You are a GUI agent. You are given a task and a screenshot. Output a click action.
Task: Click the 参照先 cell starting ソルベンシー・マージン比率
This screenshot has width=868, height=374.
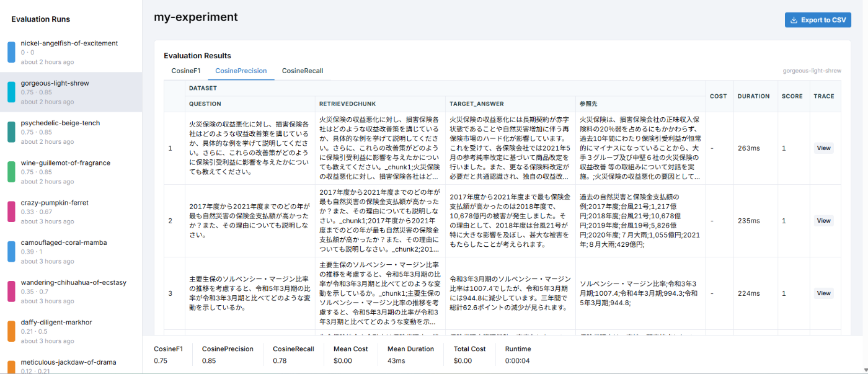[639, 293]
